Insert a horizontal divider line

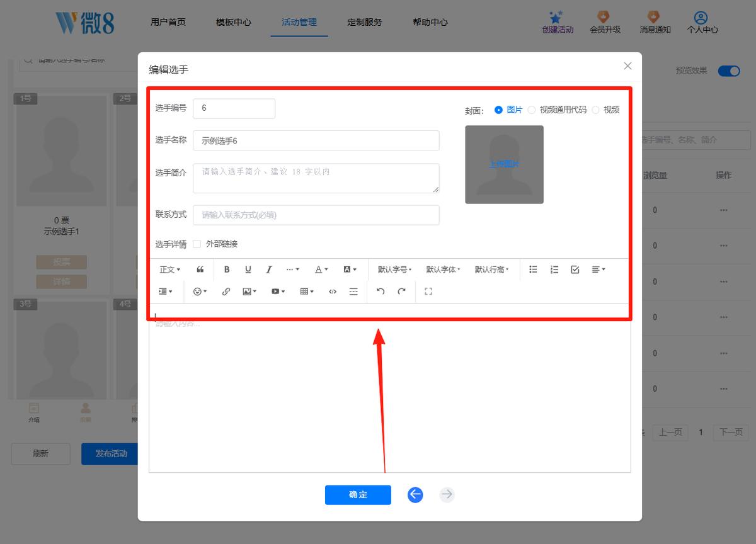pos(353,292)
